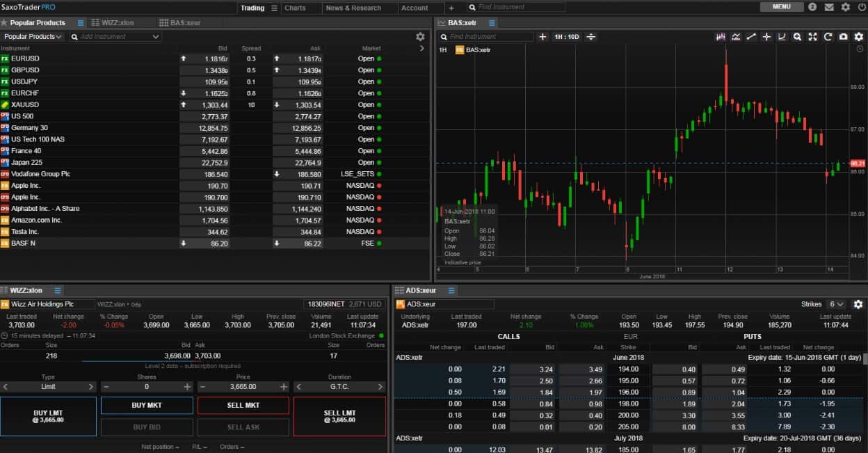Click the SELL MKT button

[x=243, y=405]
